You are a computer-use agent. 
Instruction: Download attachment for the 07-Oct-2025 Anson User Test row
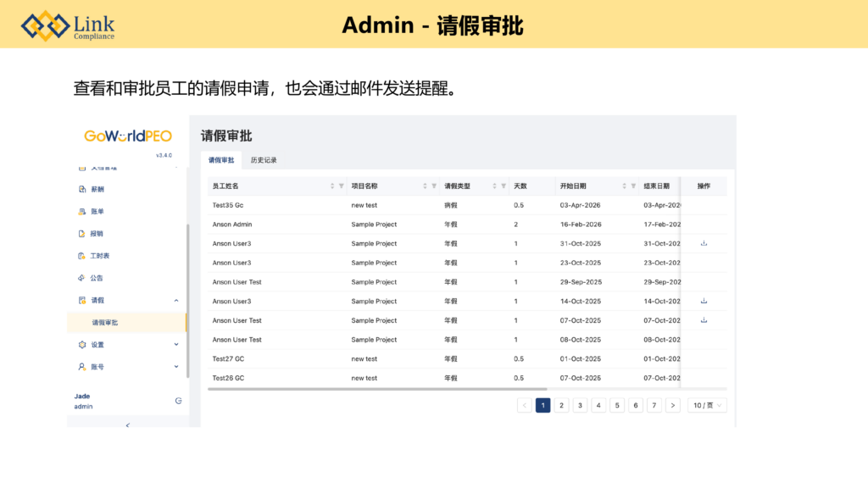[704, 320]
